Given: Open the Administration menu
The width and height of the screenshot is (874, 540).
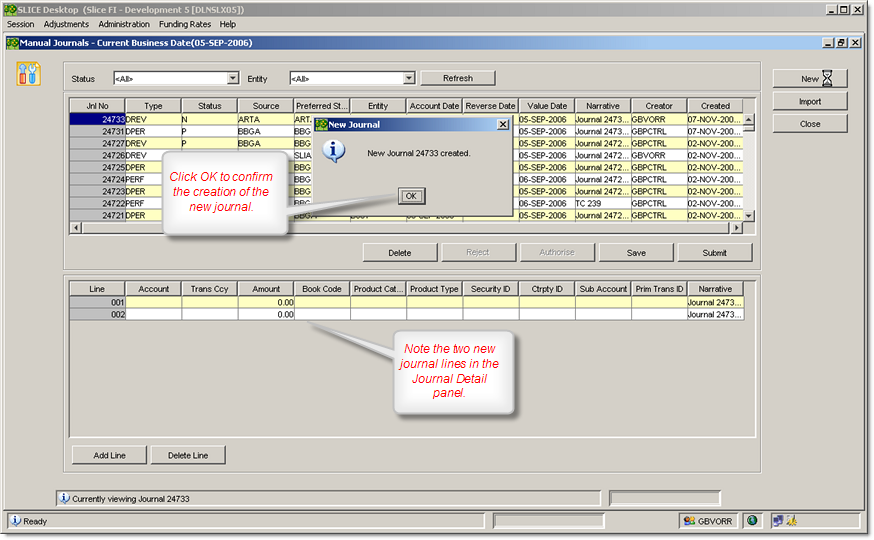Looking at the screenshot, I should coord(124,24).
